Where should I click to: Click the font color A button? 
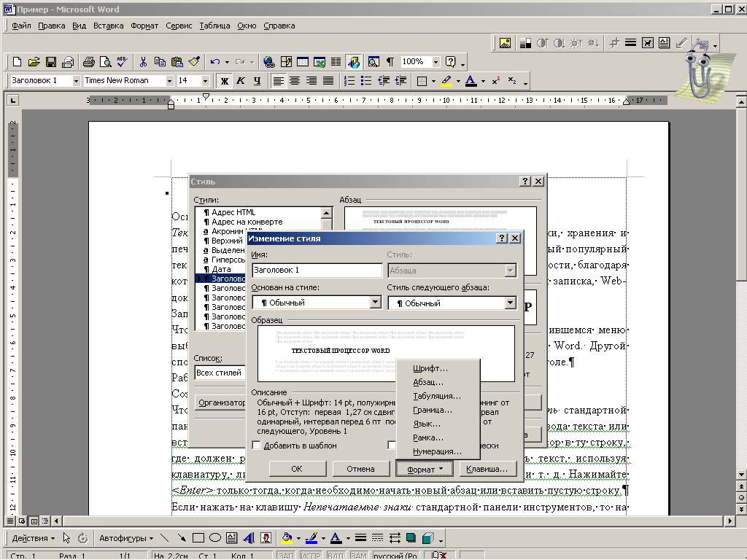click(471, 81)
